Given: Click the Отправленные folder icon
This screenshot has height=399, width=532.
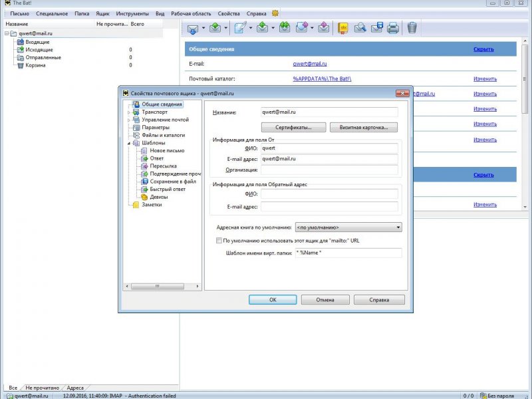Looking at the screenshot, I should tap(21, 57).
